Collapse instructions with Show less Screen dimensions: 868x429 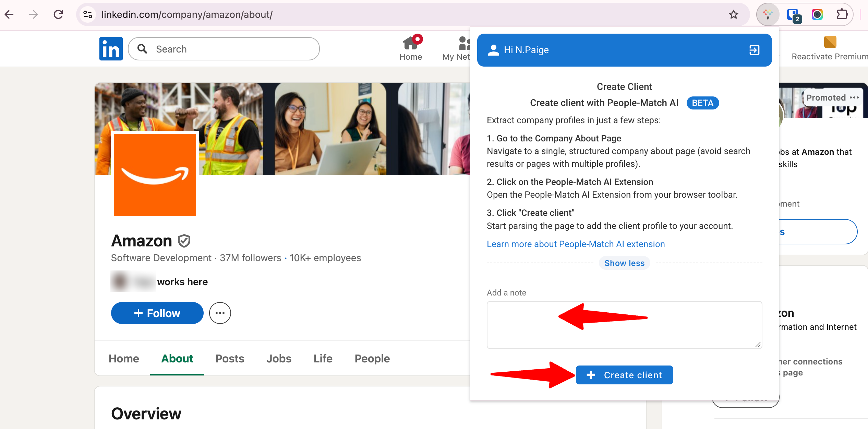pos(624,263)
